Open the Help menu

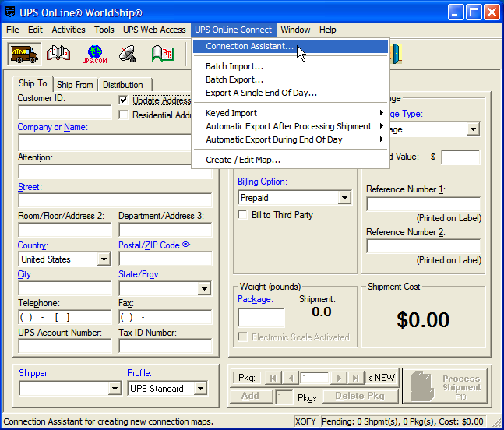coord(328,30)
